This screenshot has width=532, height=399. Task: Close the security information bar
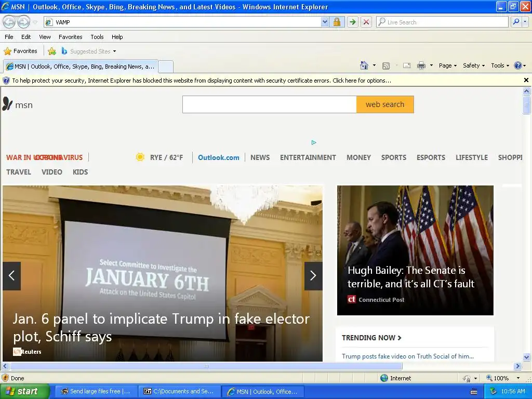click(526, 80)
